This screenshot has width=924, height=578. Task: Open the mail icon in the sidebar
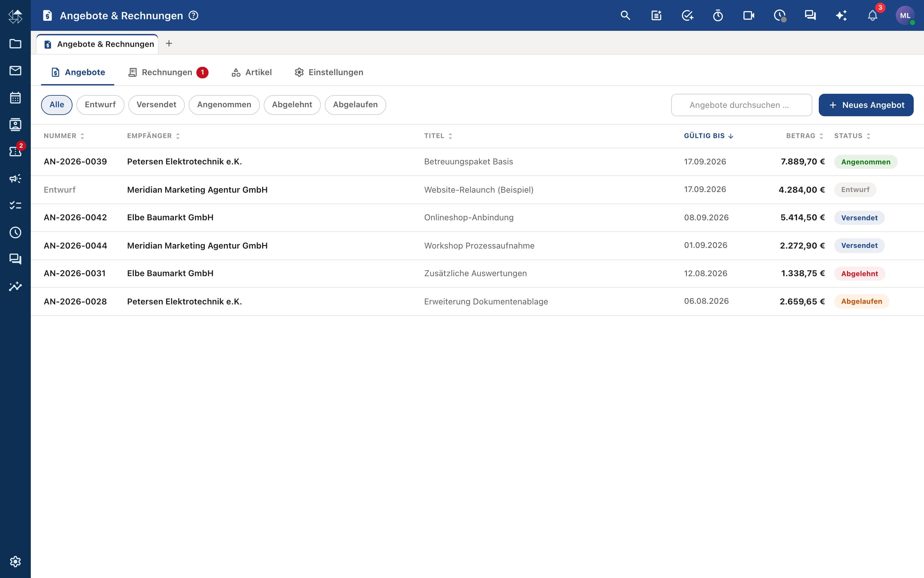point(15,71)
